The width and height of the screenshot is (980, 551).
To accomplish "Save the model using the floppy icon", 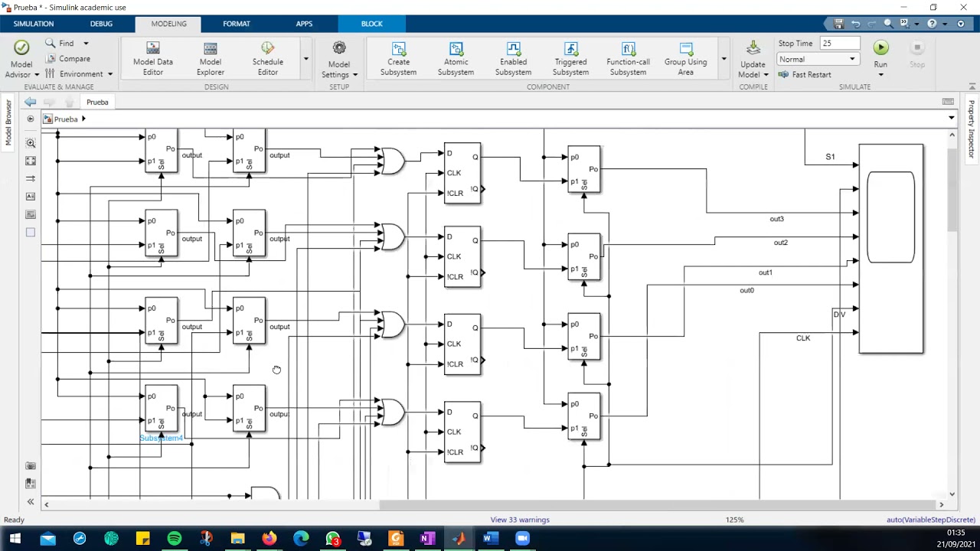I will click(x=838, y=24).
